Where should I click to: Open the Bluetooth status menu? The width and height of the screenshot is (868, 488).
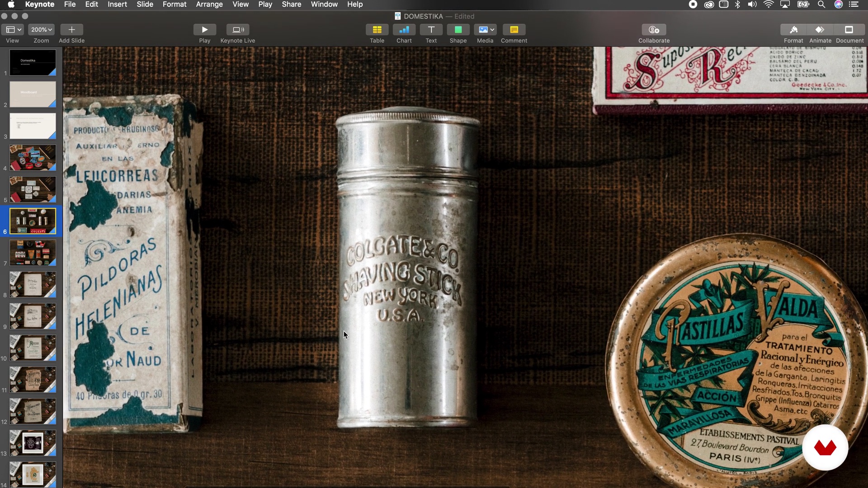point(738,5)
